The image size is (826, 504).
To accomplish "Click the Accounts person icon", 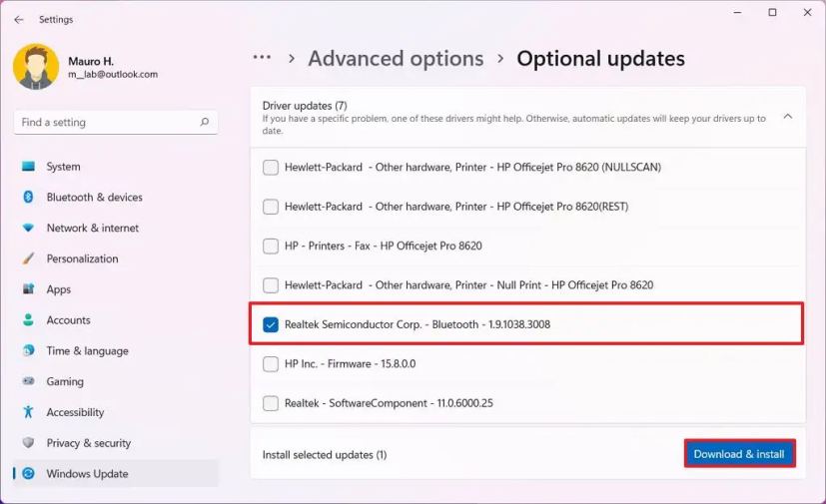I will (x=28, y=320).
